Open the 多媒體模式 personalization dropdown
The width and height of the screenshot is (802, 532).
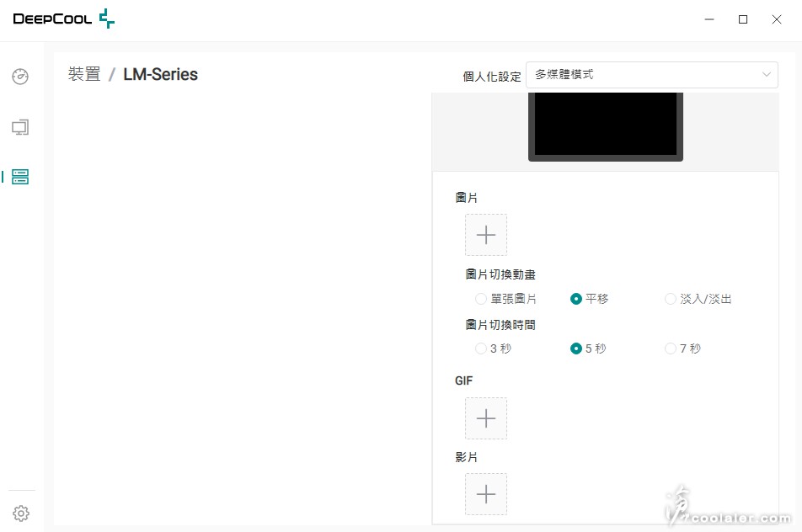click(x=652, y=75)
